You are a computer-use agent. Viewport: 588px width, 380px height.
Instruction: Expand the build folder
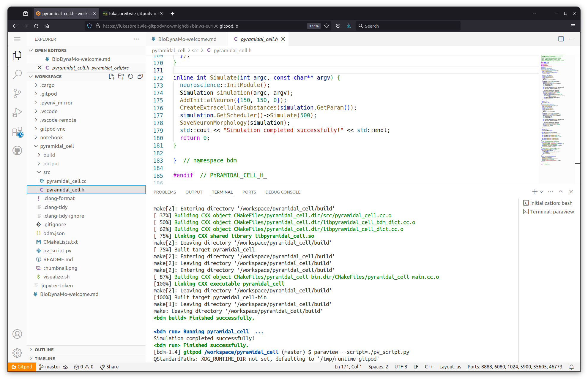click(x=49, y=155)
